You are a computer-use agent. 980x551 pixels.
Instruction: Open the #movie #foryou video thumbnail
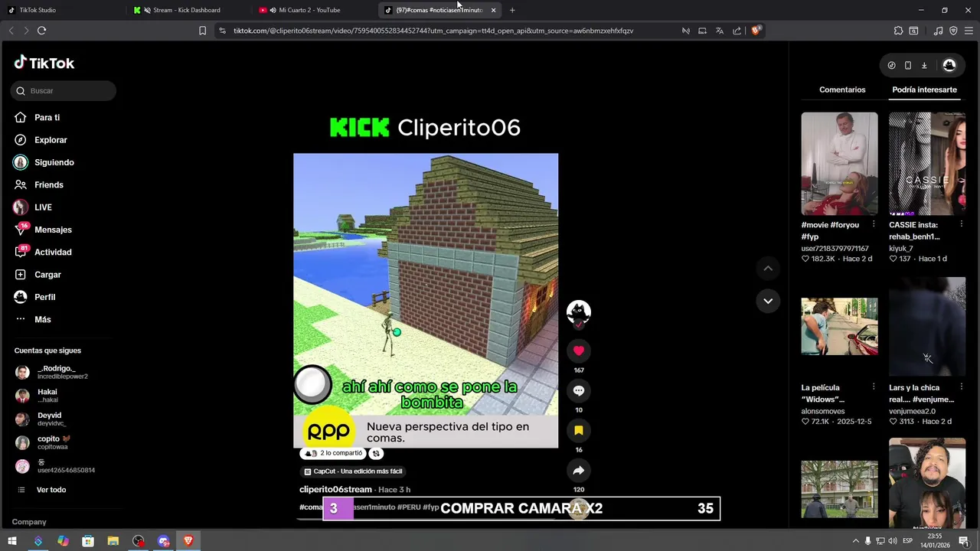coord(839,164)
